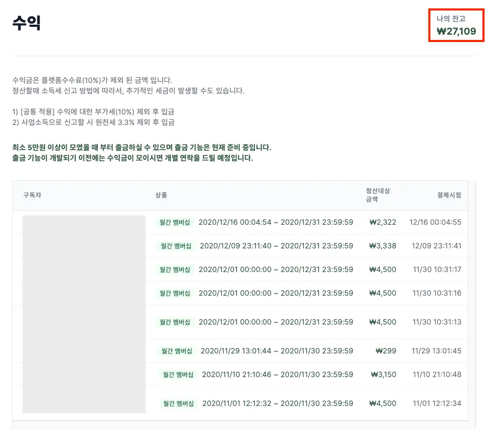
Task: Click the 나의 잔고 ₩27,109 balance box
Action: [456, 25]
